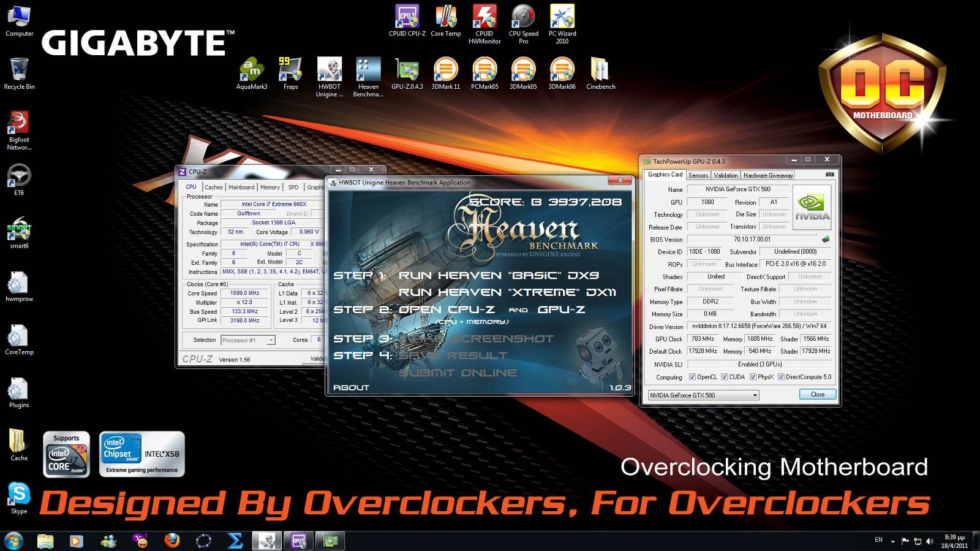Viewport: 980px width, 551px height.
Task: Launch the Fraps desktop shortcut
Action: tap(290, 74)
